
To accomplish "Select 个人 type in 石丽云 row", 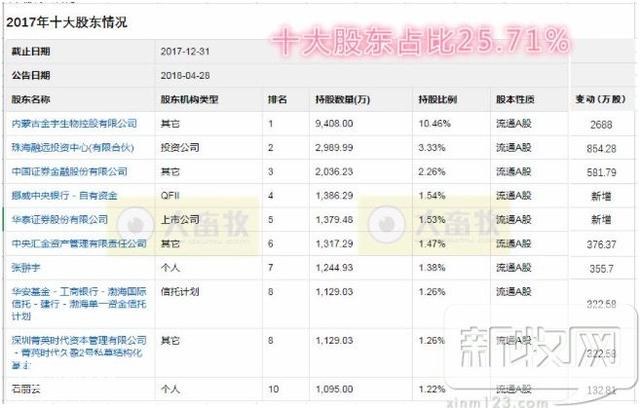I will click(170, 389).
